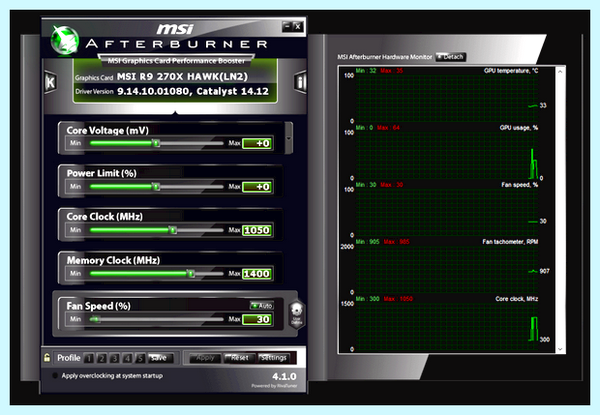
Task: Click the Save profile button
Action: tap(161, 358)
